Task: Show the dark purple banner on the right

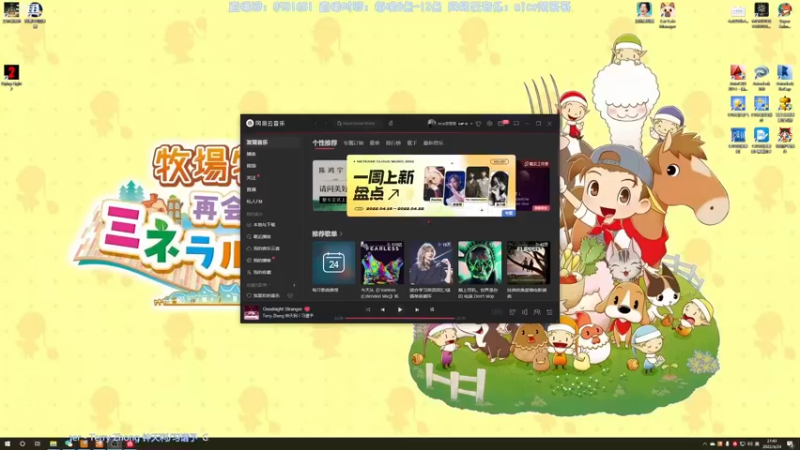Action: pos(533,186)
